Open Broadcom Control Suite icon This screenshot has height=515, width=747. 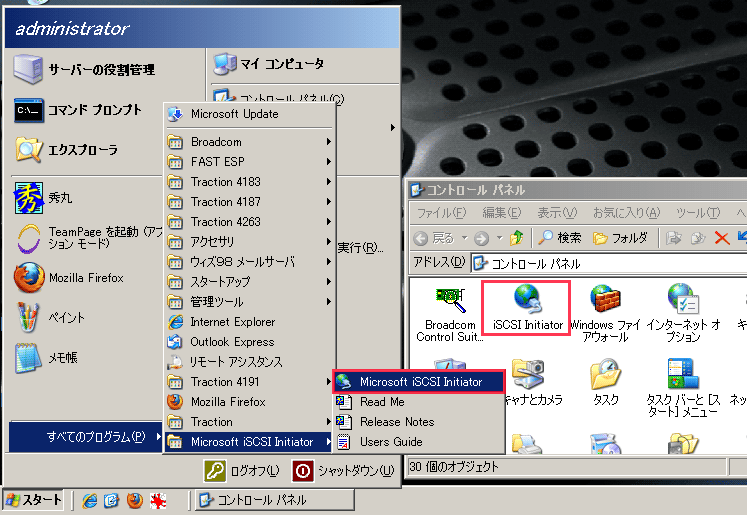[x=450, y=314]
